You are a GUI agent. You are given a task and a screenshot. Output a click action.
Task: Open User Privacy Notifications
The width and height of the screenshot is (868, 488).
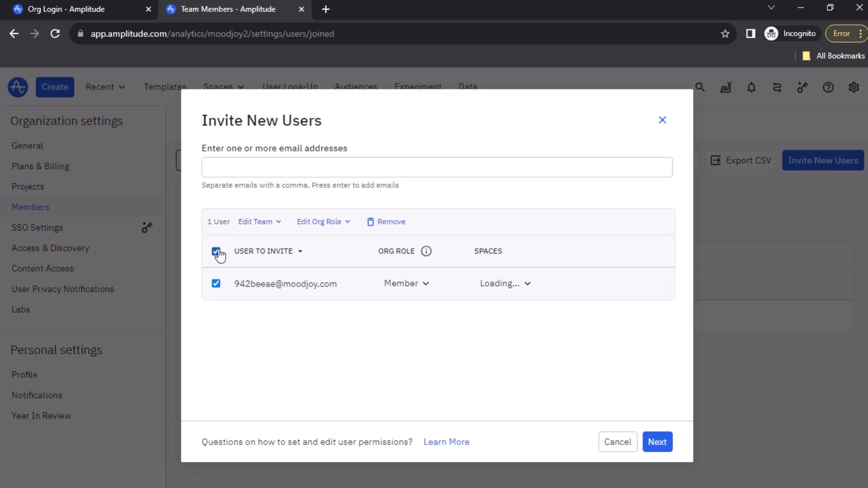(x=63, y=289)
